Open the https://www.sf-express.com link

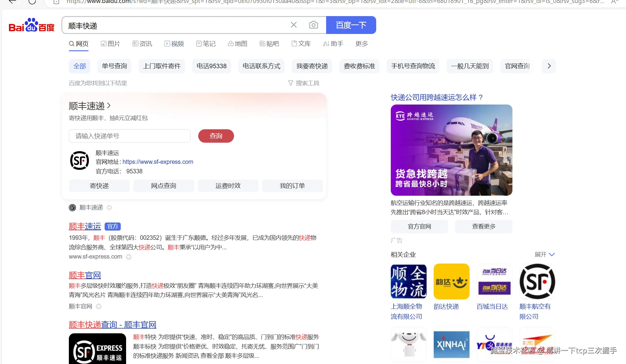[158, 162]
